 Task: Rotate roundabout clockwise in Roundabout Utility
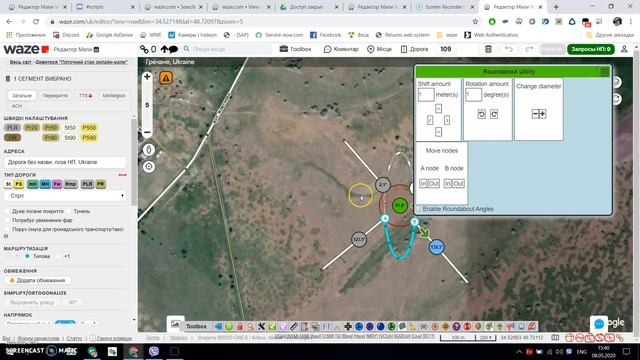tap(494, 114)
